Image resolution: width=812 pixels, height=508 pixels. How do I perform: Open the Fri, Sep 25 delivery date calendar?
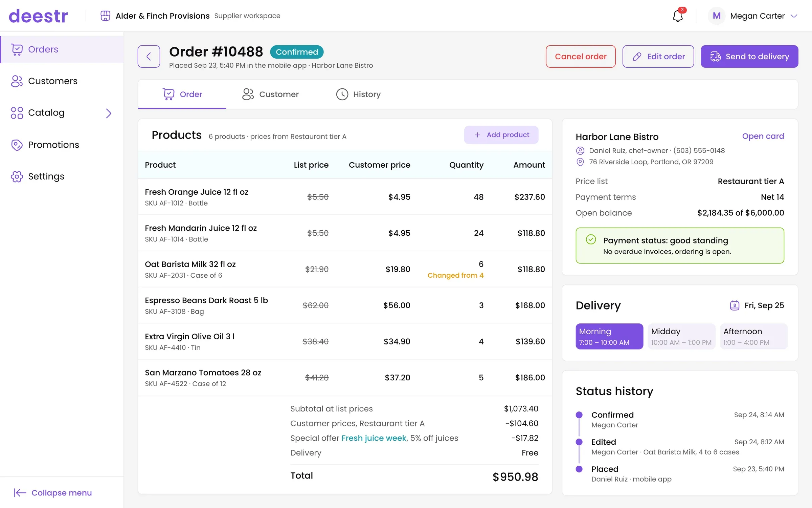click(x=735, y=305)
